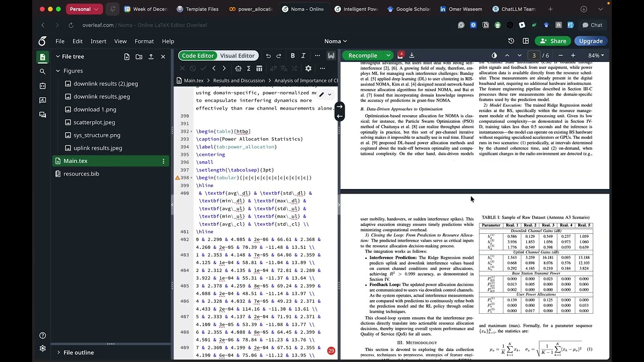The width and height of the screenshot is (644, 362).
Task: Open the help icon in sidebar
Action: [x=43, y=336]
